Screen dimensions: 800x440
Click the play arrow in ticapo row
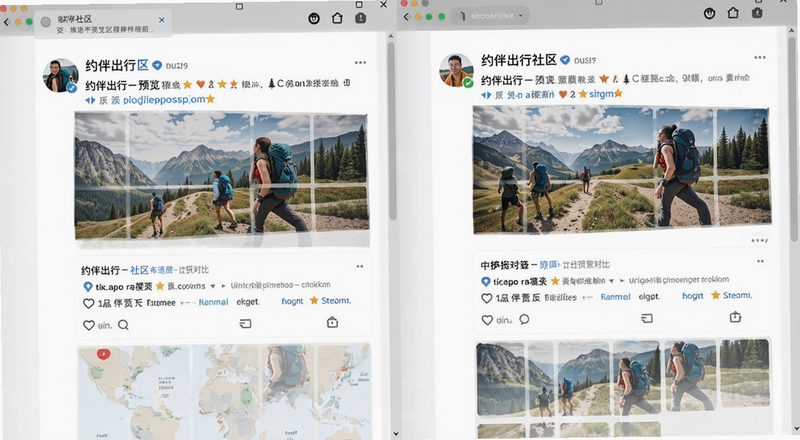(x=621, y=281)
